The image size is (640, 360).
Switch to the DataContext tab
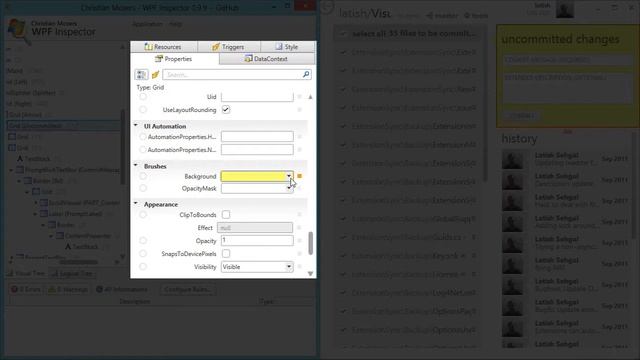pyautogui.click(x=267, y=59)
